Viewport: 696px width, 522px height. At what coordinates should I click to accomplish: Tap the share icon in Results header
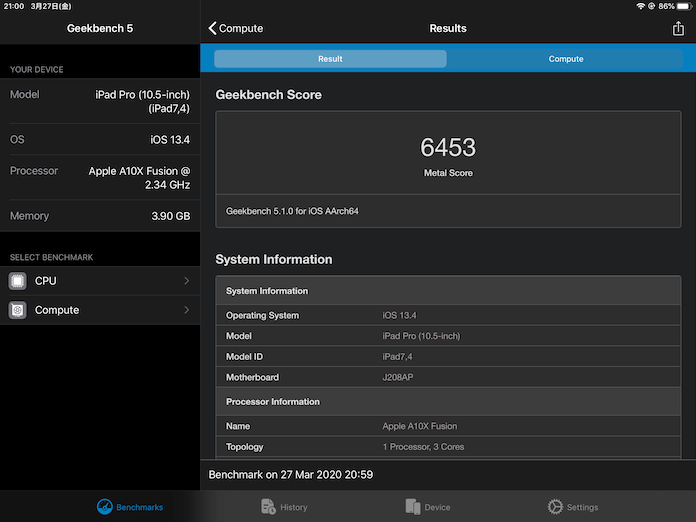(x=678, y=28)
